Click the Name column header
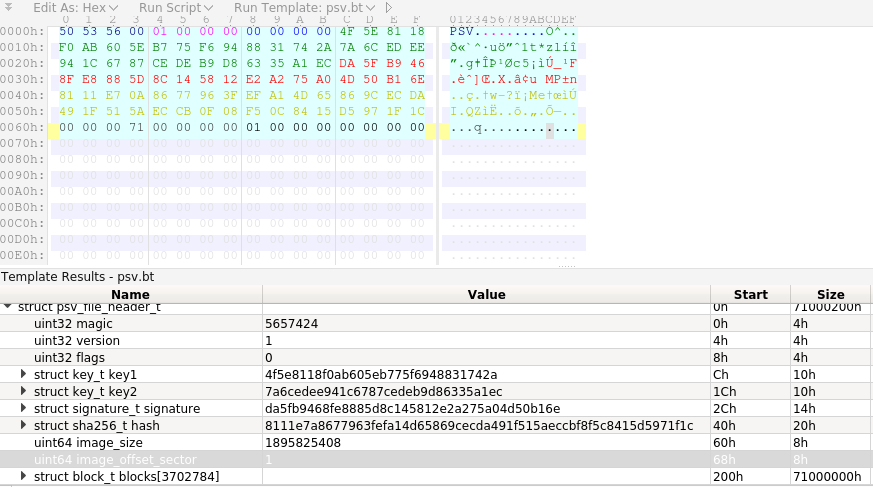873x487 pixels. coord(130,294)
